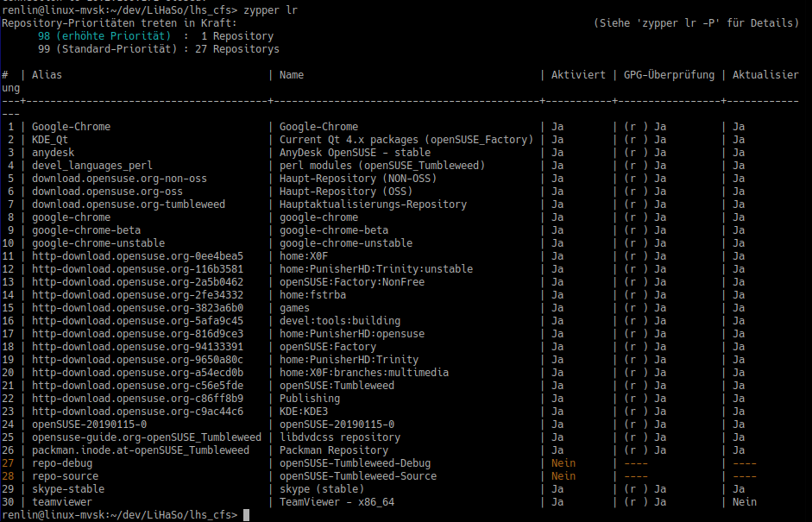Click alias 'http-download.opensuse.org-816d9ce3'

(137, 334)
